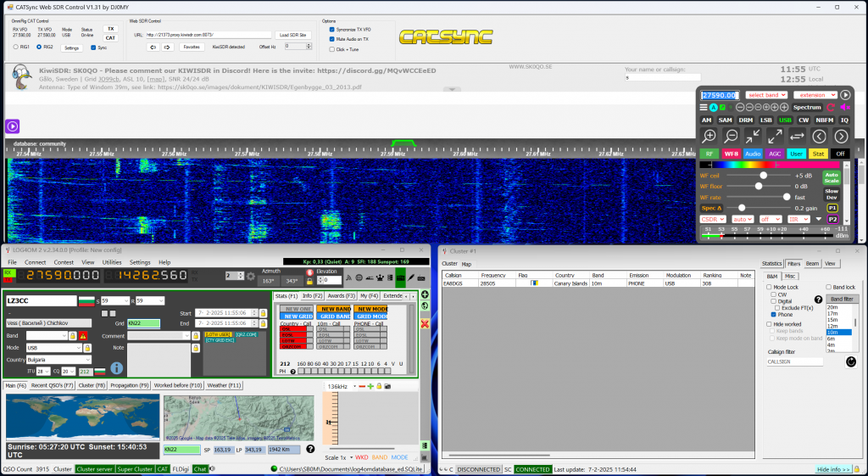This screenshot has width=868, height=476.
Task: Click the Auto Scale button
Action: [832, 178]
